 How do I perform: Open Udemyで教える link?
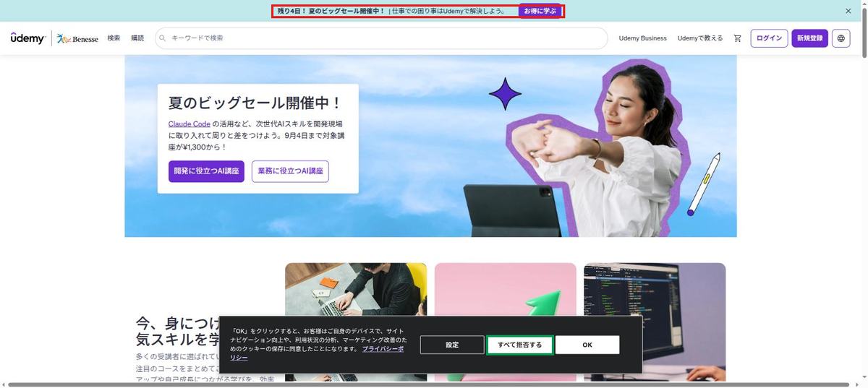[699, 38]
